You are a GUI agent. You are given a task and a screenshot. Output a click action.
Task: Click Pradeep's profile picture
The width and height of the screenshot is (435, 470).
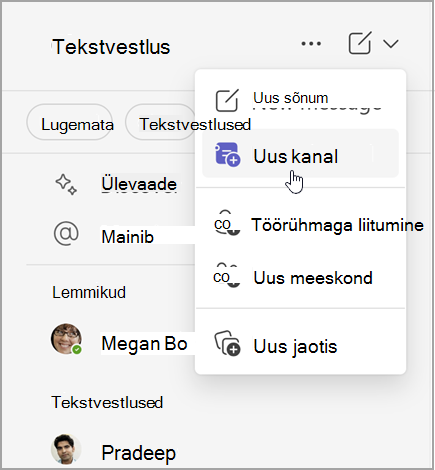coord(66,449)
